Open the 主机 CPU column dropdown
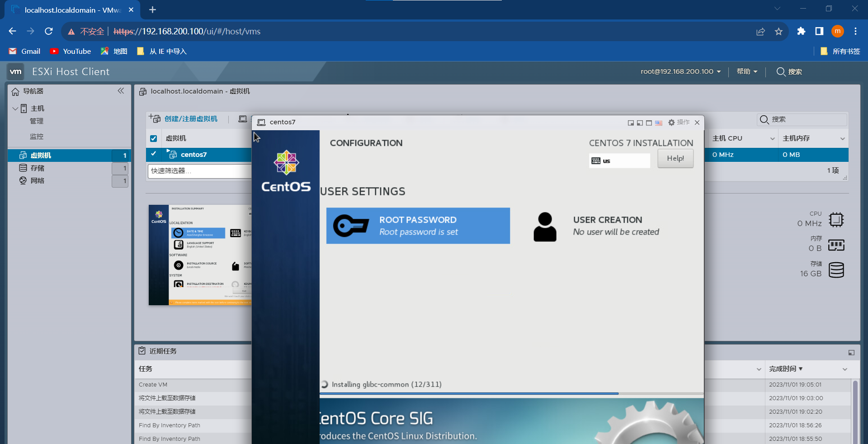Screen dimensions: 868x444 [772, 139]
